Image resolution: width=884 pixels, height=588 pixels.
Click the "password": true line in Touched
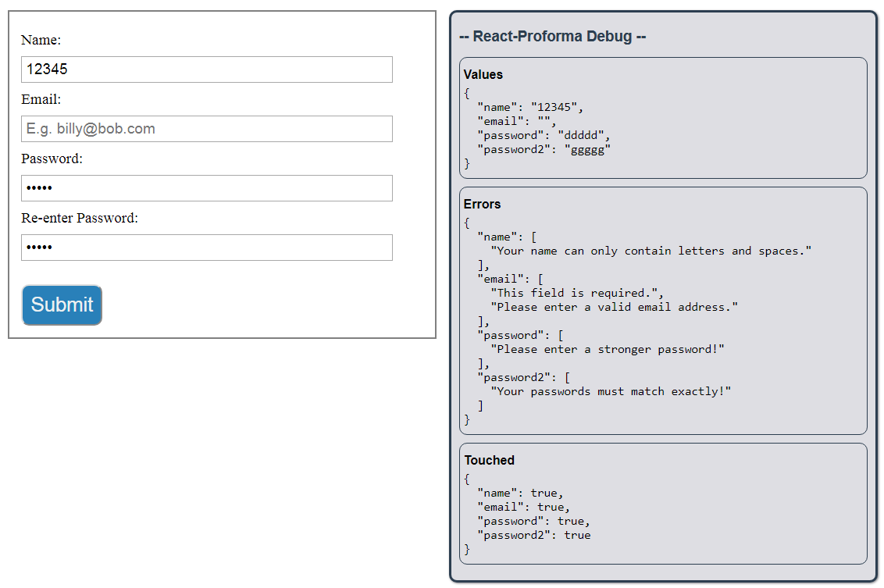point(533,522)
